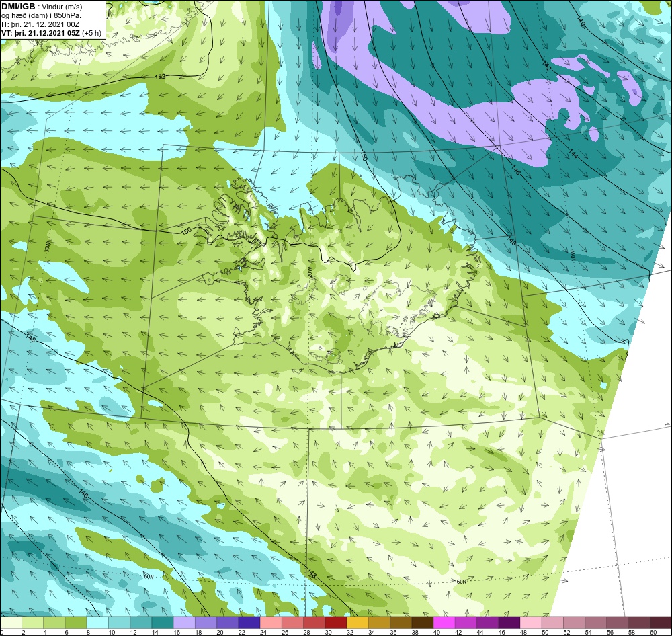Pick the light purple 16–18 m/s legend swatch
The image size is (672, 636).
click(x=184, y=623)
